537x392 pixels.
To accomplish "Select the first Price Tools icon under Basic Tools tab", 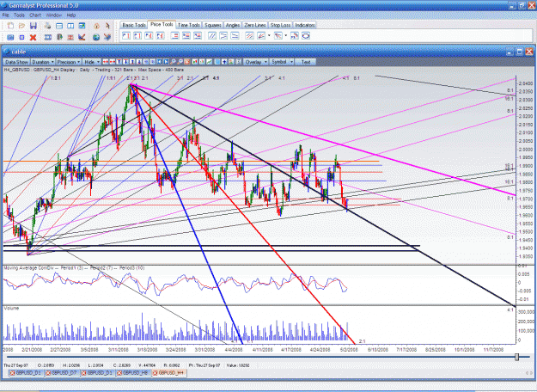I will [x=126, y=35].
